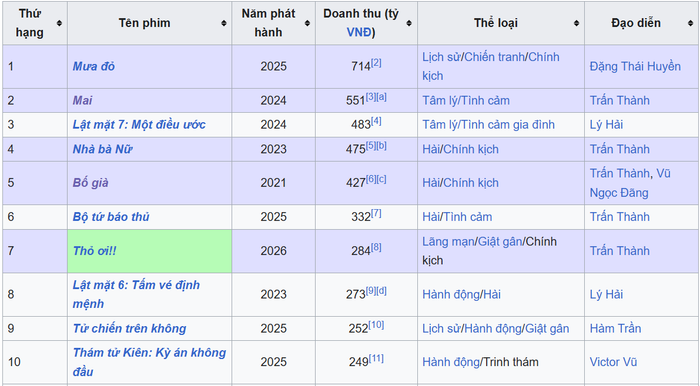
Task: Open Lý Hải in Lật mặt 7 row
Action: (606, 125)
